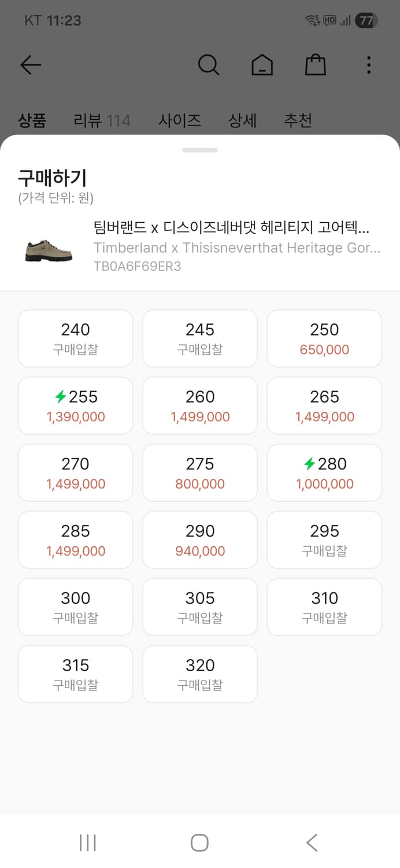Image resolution: width=400 pixels, height=868 pixels.
Task: Select size 240 구매입찰 option
Action: click(76, 339)
